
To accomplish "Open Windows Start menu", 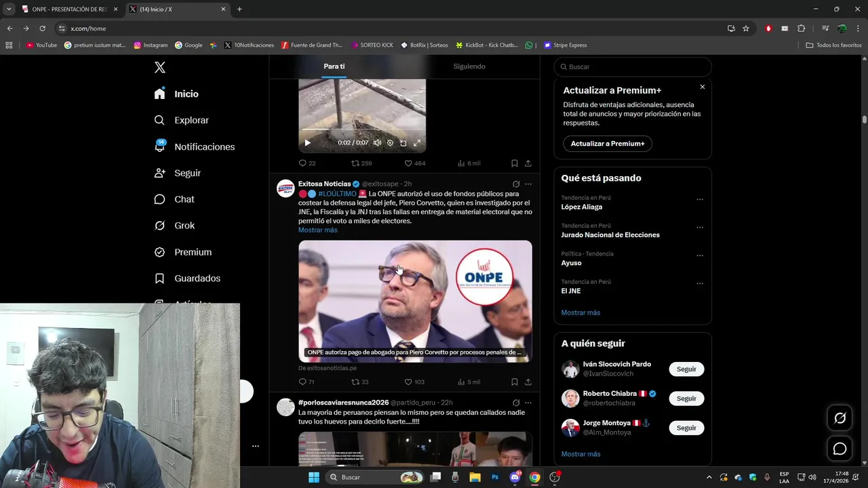I will point(313,477).
